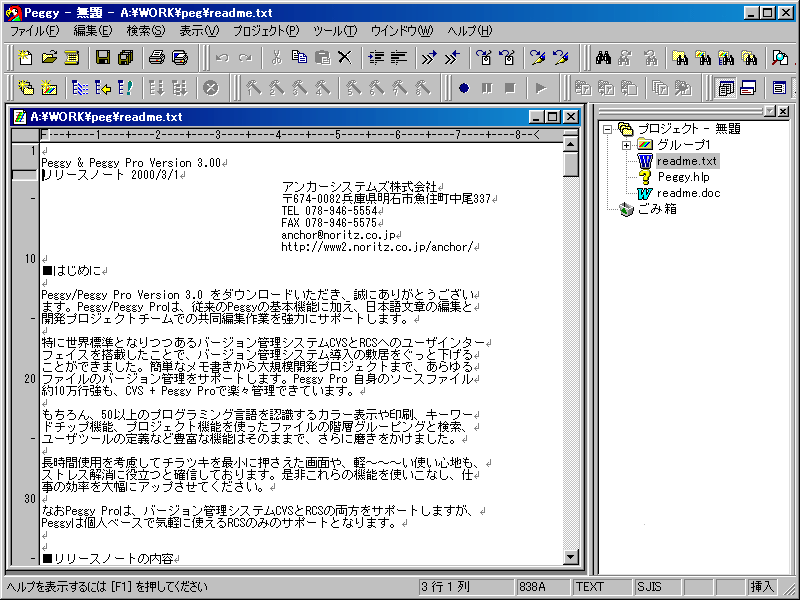Click the macro pause button
Viewport: 800px width, 600px height.
tap(487, 88)
